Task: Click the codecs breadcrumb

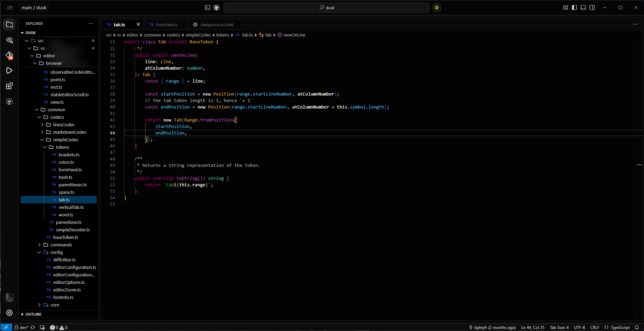Action: point(173,35)
